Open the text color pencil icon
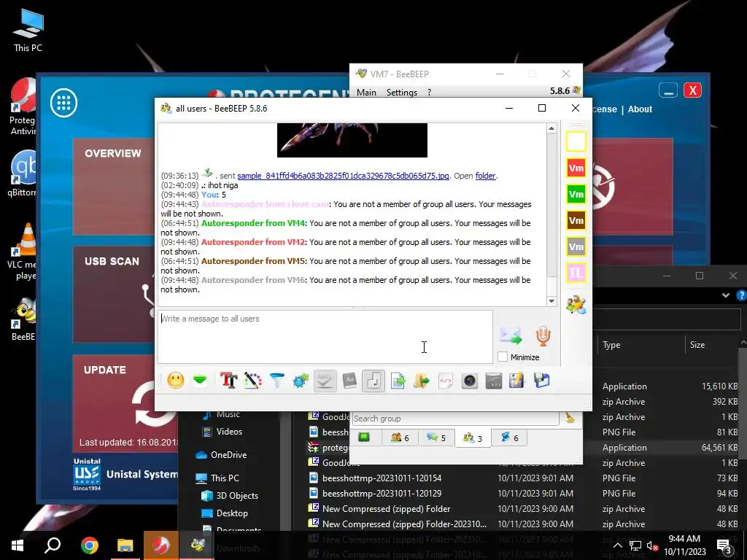The width and height of the screenshot is (747, 560). 253,381
